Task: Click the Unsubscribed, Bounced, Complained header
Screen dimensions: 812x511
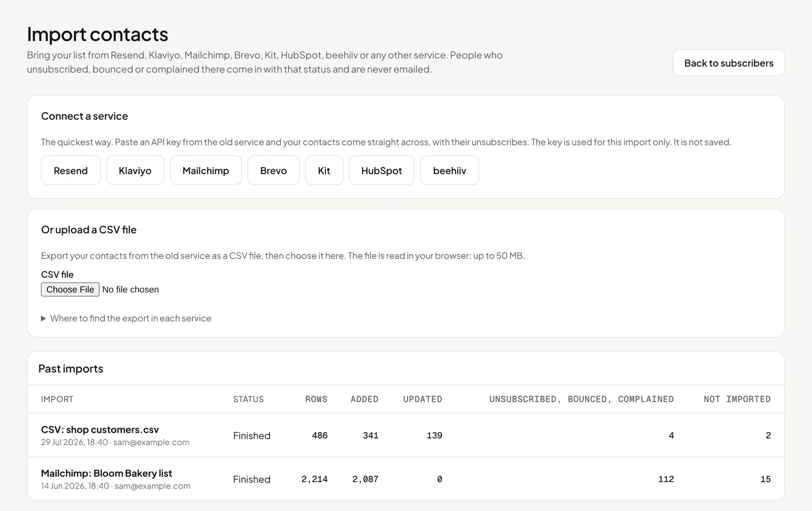Action: pos(582,399)
